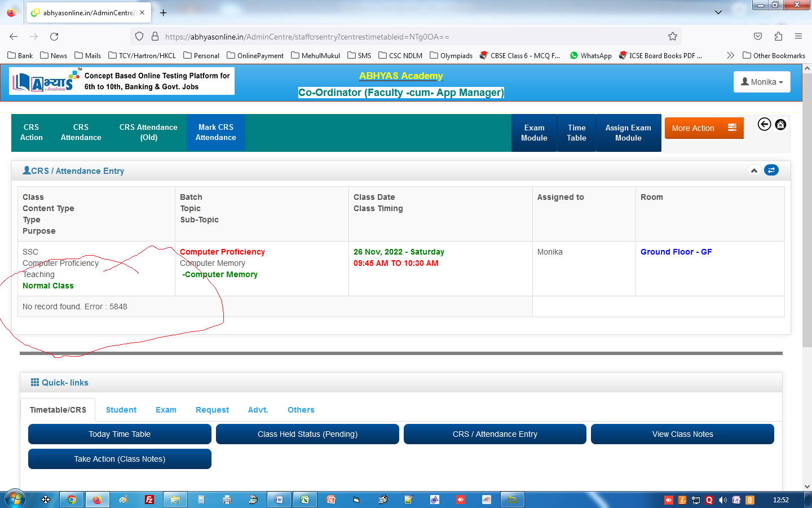Click the More Action button

[692, 128]
